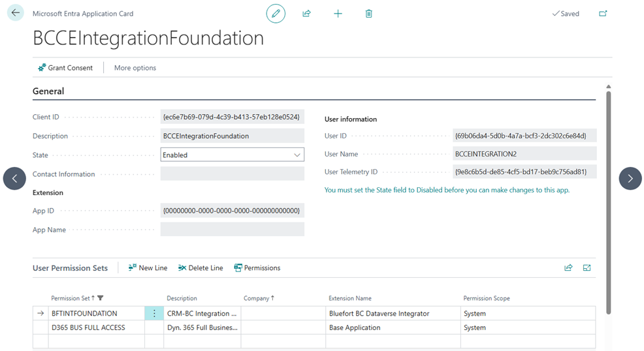Click Delete Line button

[201, 268]
